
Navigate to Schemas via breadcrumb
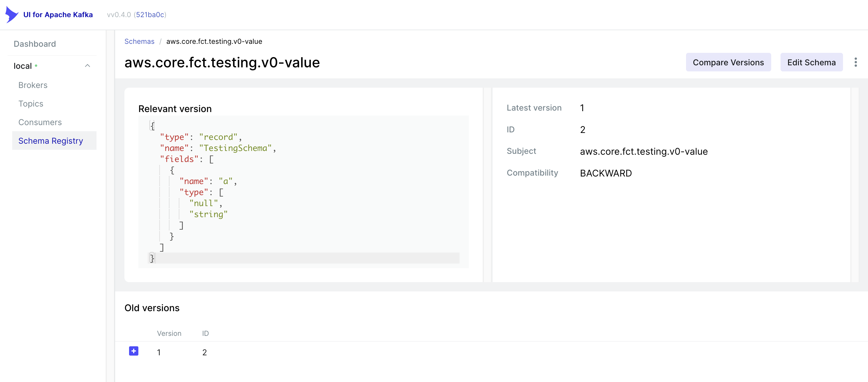point(139,41)
